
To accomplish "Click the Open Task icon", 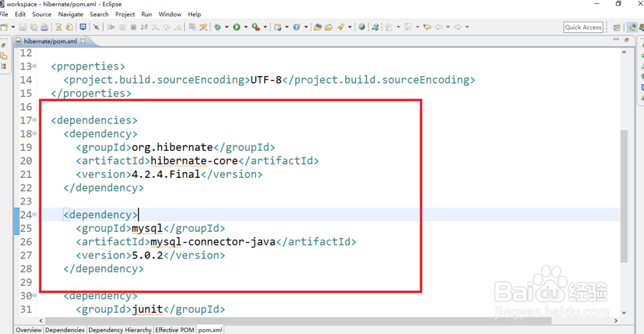I will (x=328, y=27).
